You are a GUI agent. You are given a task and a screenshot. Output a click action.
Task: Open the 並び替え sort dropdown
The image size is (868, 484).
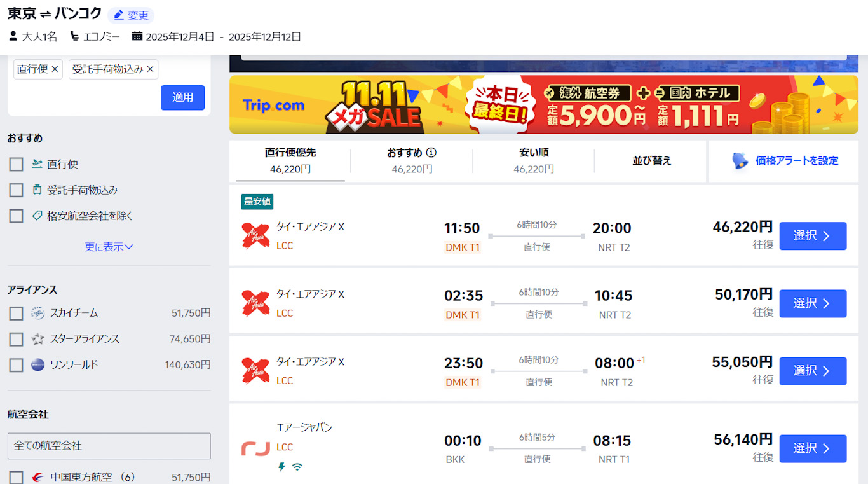651,160
